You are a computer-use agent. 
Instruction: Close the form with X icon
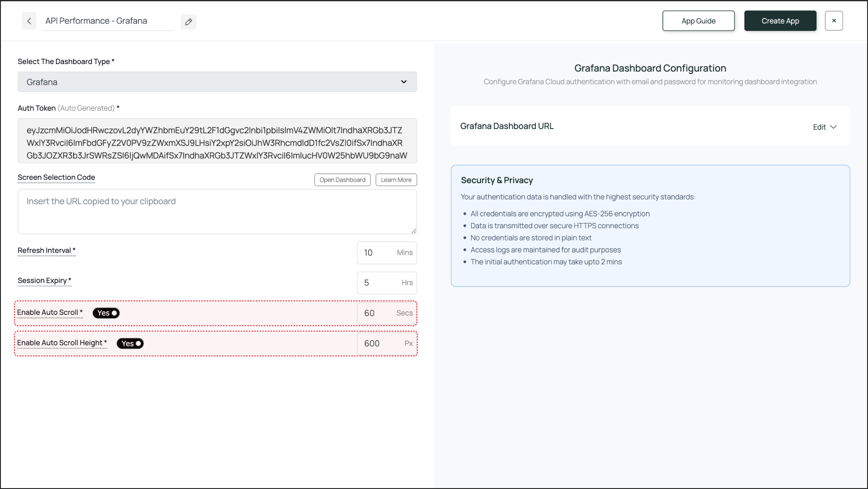pyautogui.click(x=834, y=21)
